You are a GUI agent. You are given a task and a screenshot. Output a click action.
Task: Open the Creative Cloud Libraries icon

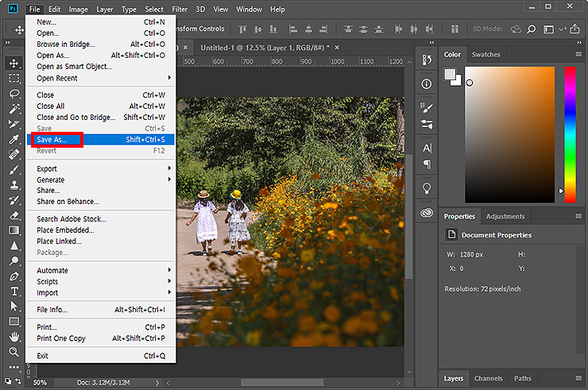(x=427, y=213)
